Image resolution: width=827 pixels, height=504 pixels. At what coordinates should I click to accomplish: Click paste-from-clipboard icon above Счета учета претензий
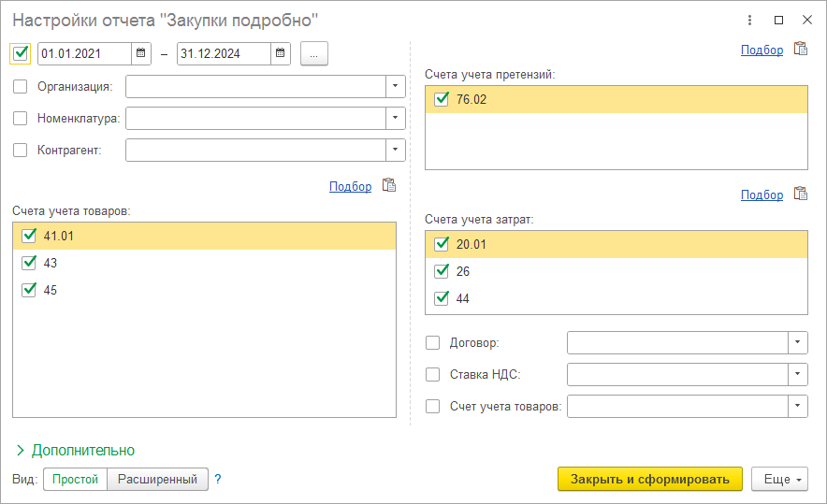[x=801, y=49]
